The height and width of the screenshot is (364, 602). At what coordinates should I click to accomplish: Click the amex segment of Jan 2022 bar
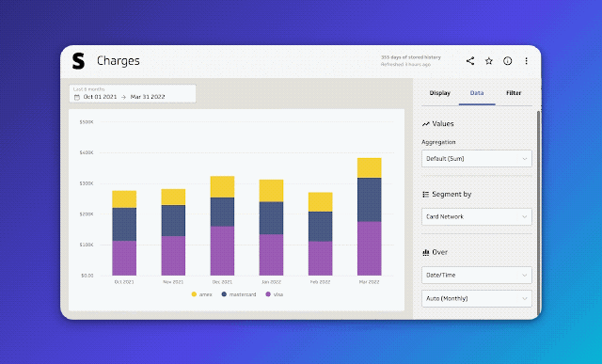[271, 190]
